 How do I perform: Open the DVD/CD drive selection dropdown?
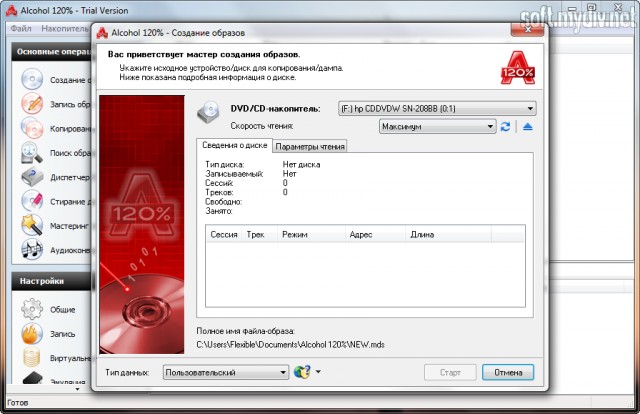coord(437,109)
